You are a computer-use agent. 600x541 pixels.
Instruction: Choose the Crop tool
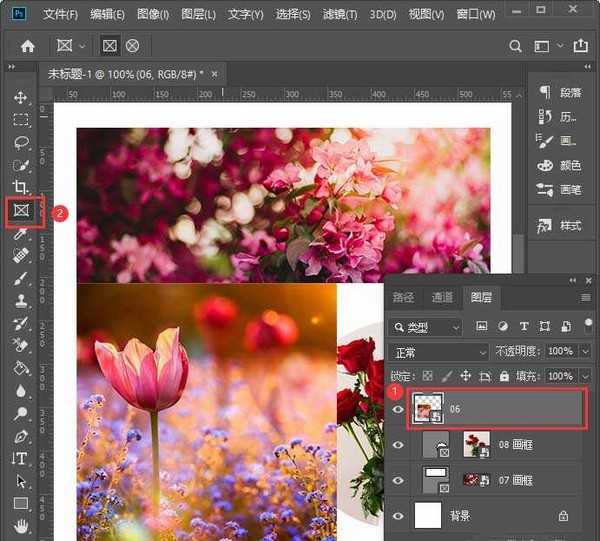(x=21, y=187)
